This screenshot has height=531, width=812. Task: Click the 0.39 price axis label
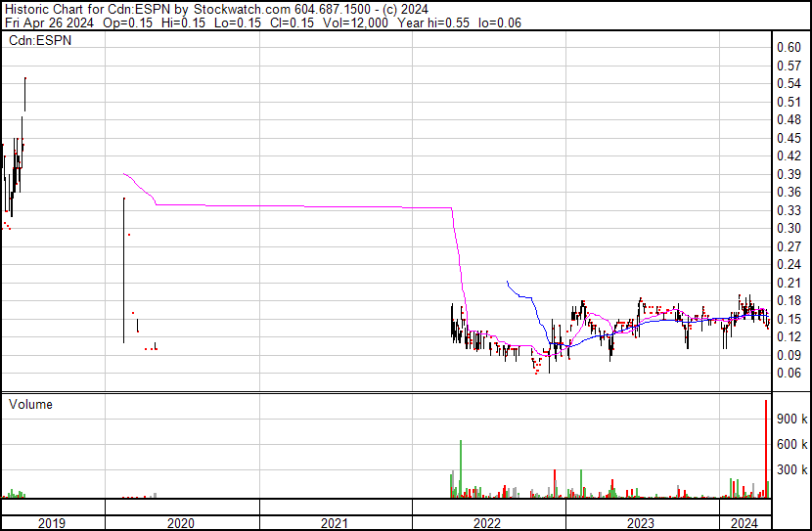coord(789,174)
